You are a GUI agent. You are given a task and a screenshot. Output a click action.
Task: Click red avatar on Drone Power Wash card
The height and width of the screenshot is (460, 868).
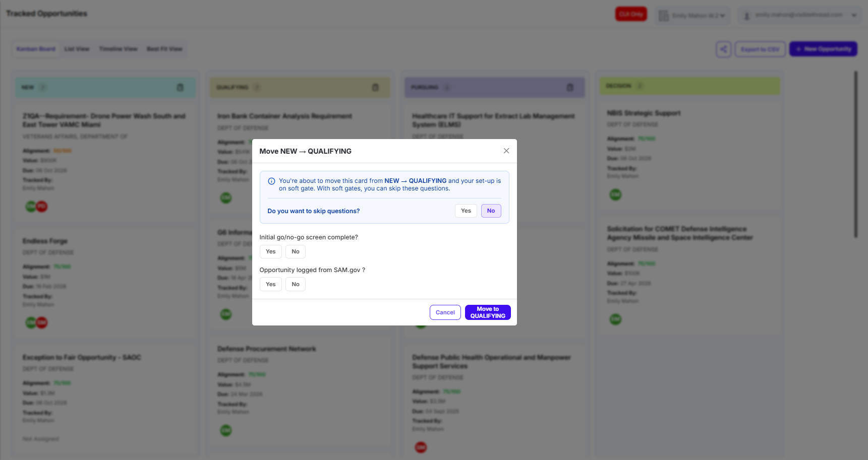[42, 206]
